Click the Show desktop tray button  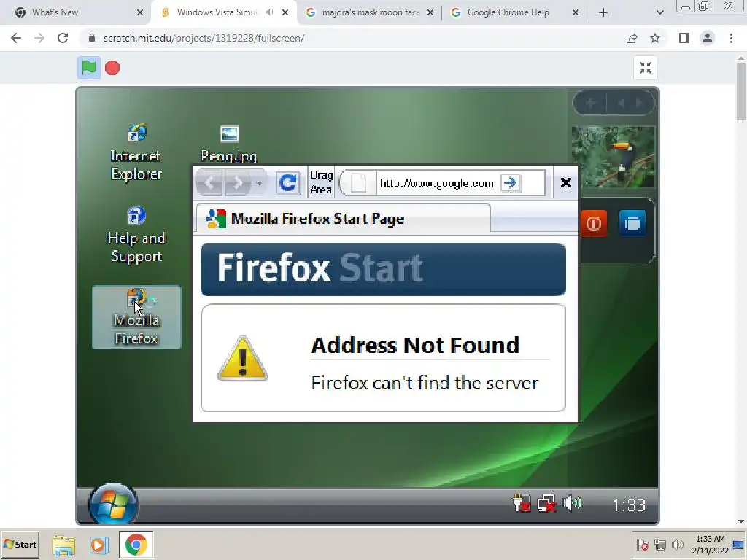[x=740, y=545]
